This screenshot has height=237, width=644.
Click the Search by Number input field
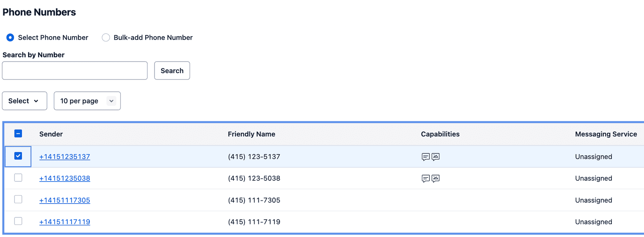(x=74, y=70)
